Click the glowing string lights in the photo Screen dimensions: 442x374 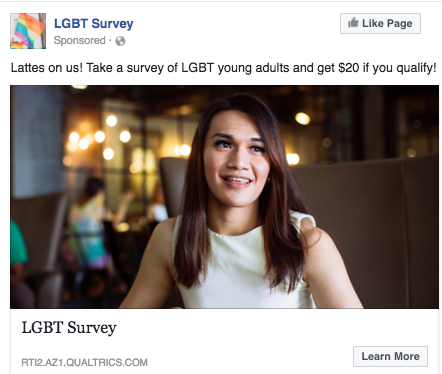[x=97, y=138]
